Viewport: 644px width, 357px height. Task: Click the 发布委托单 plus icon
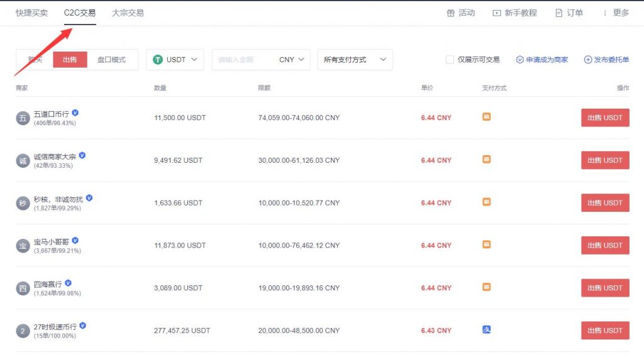coord(588,60)
